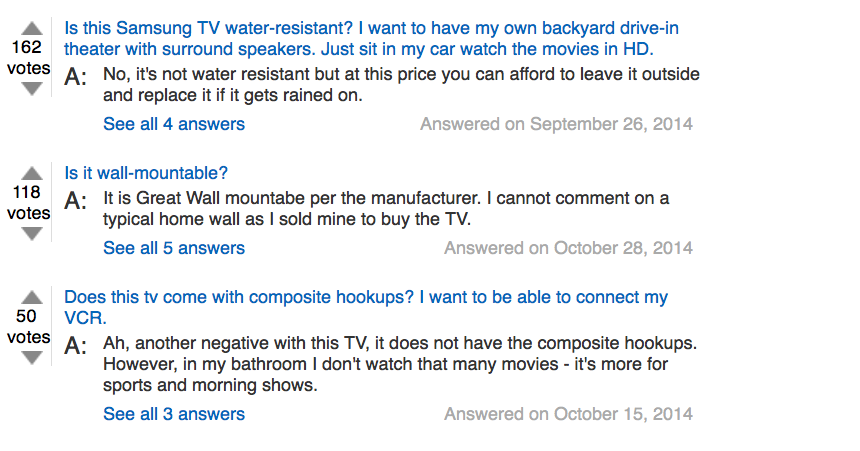Click "Answered on September 26, 2014" date
Image resolution: width=860 pixels, height=451 pixels.
(x=556, y=124)
